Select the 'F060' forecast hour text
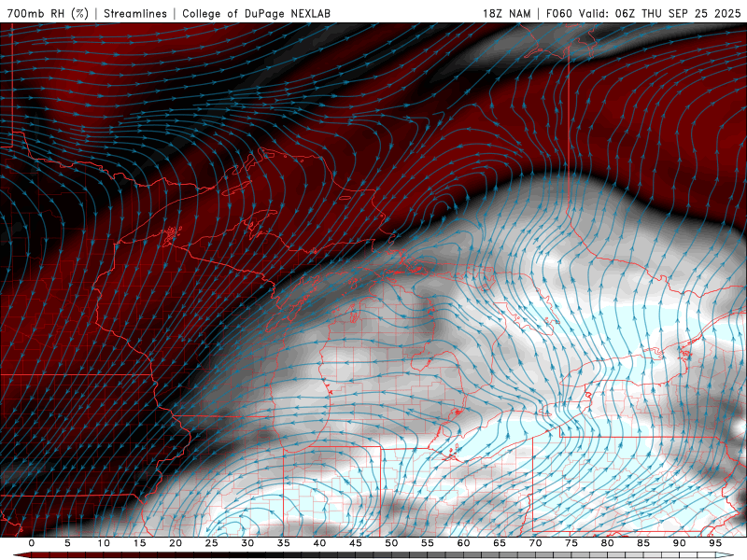Viewport: 747px width, 560px height. pos(558,13)
